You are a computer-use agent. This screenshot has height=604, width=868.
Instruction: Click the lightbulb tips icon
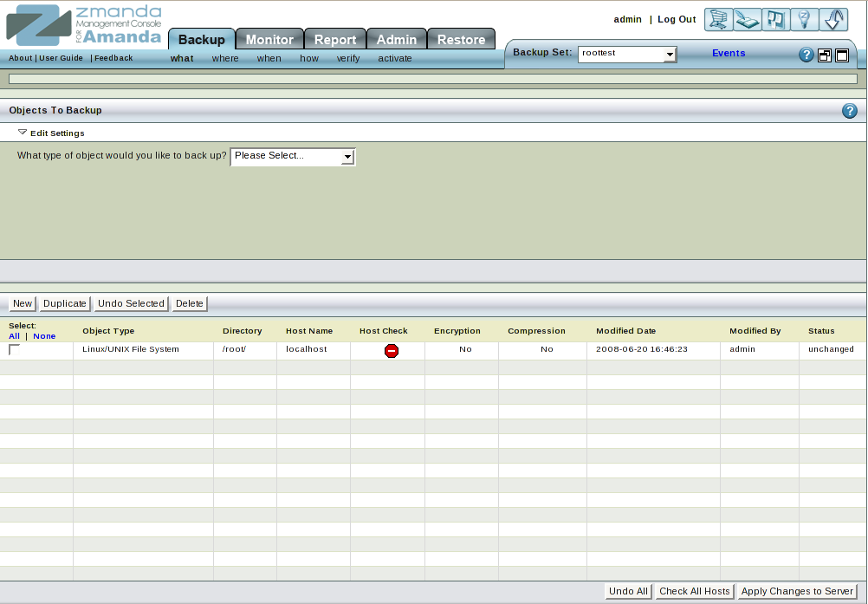pyautogui.click(x=805, y=20)
